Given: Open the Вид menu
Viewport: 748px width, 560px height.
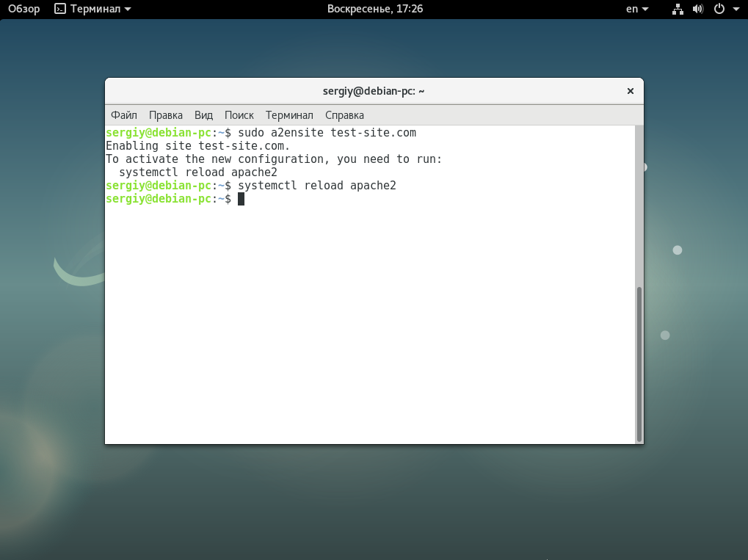Looking at the screenshot, I should point(203,115).
